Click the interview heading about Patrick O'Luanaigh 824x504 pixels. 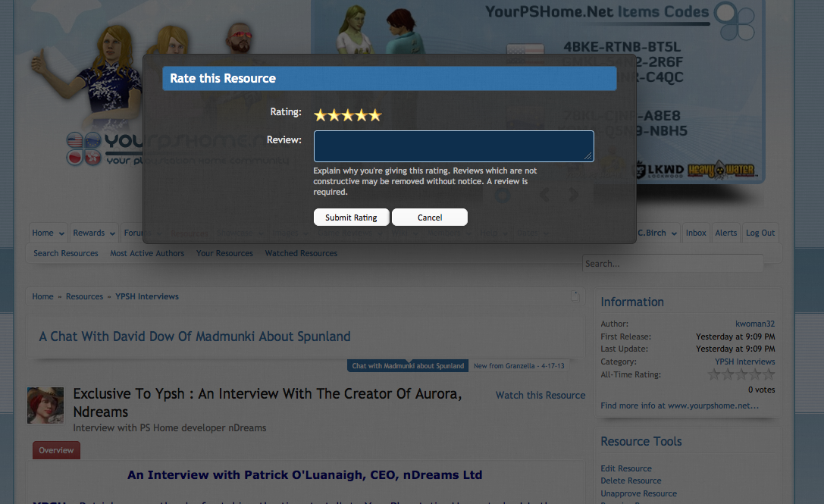(x=305, y=474)
